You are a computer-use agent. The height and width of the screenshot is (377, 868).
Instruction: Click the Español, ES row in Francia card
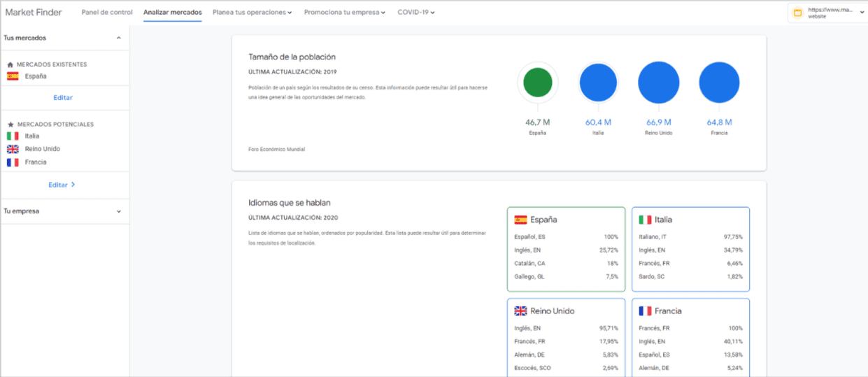point(690,355)
